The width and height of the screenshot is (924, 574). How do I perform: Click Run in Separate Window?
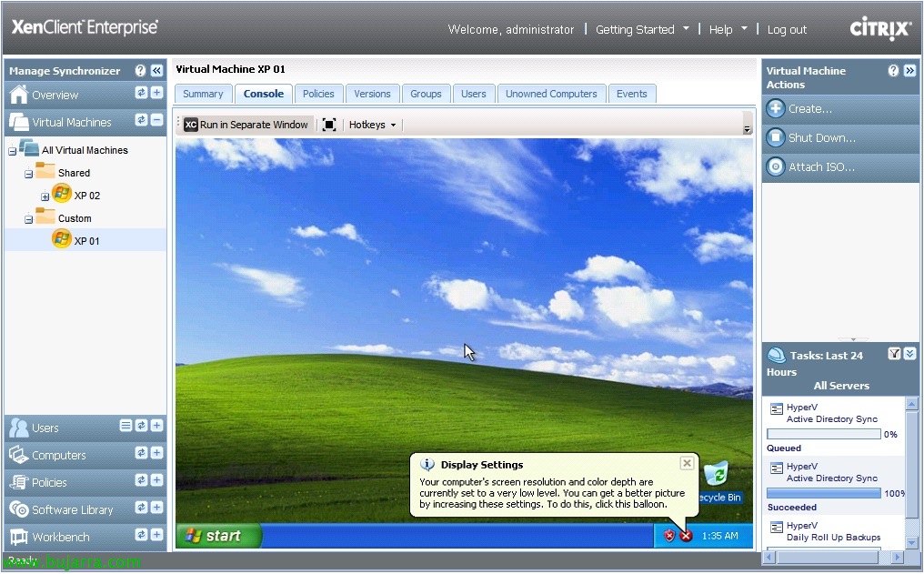pos(246,125)
